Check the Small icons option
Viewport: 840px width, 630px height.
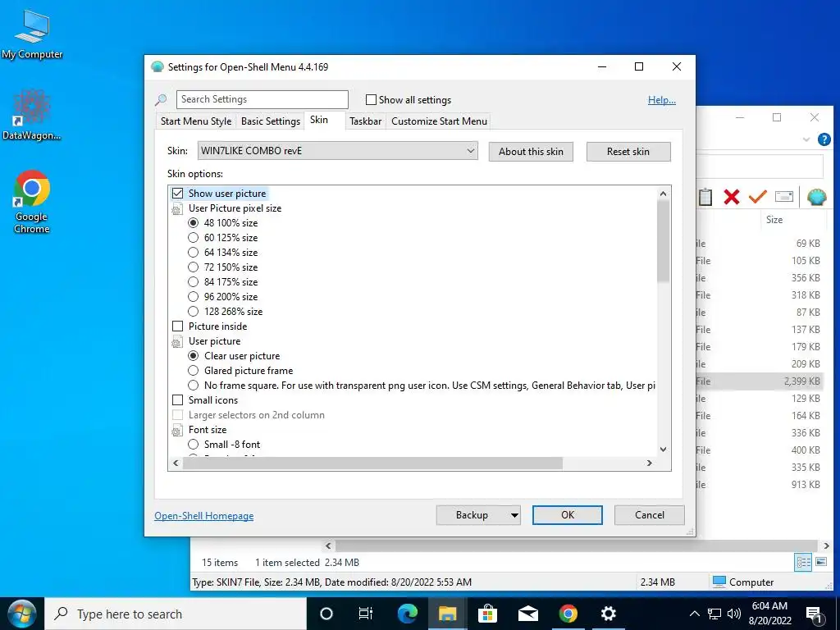point(177,400)
